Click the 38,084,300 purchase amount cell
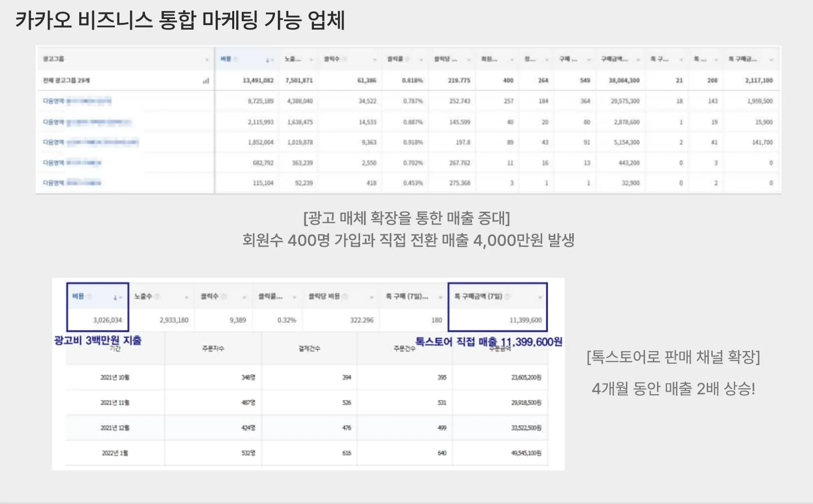The image size is (813, 504). coord(624,80)
